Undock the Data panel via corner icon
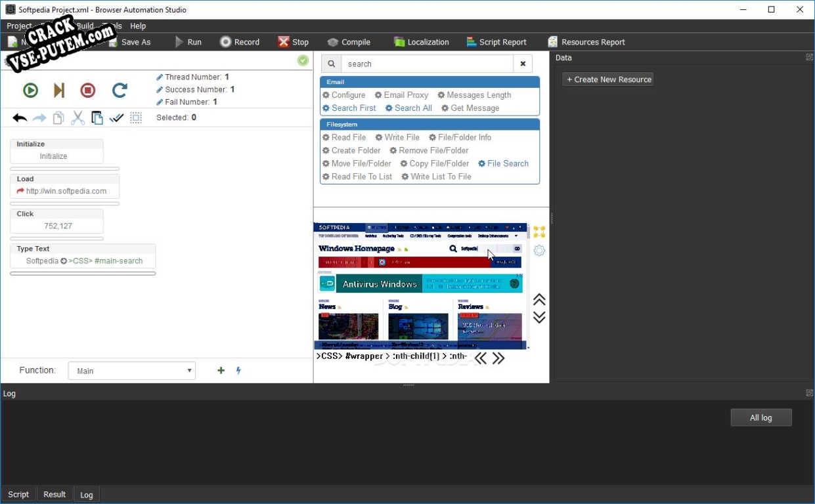The image size is (815, 504). pos(809,57)
